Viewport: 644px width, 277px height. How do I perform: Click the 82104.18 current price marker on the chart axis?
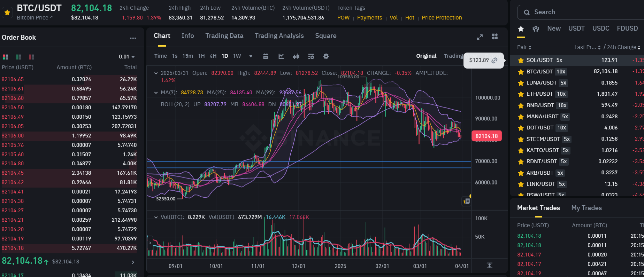[x=486, y=136]
